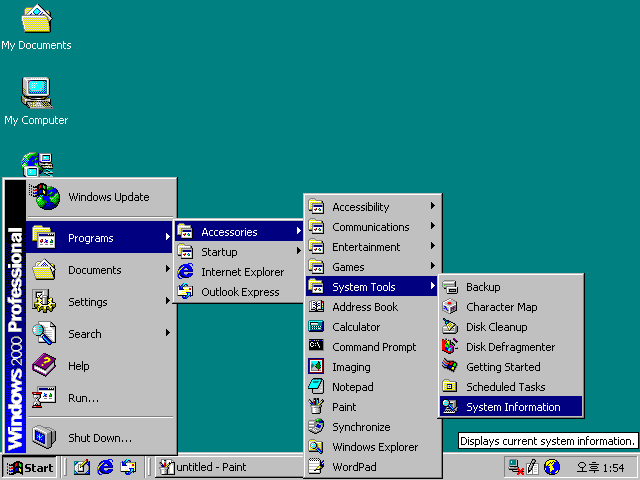Image resolution: width=640 pixels, height=480 pixels.
Task: Click the Character Map icon
Action: pos(450,307)
